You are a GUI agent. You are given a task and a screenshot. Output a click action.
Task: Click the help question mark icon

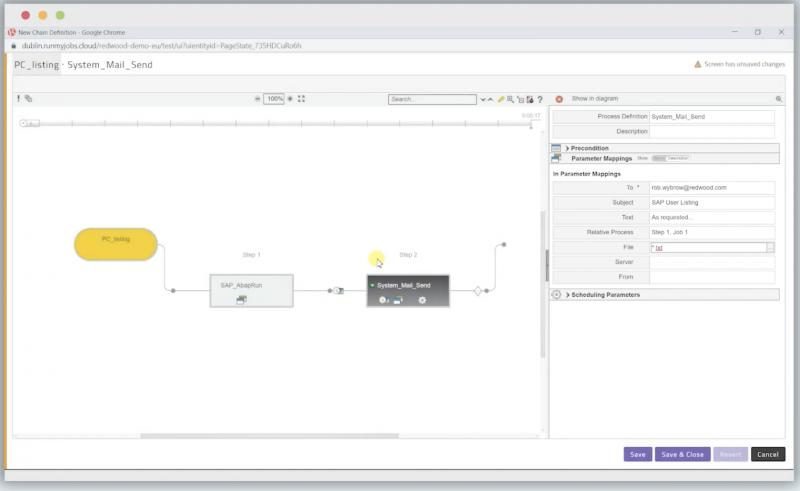540,99
